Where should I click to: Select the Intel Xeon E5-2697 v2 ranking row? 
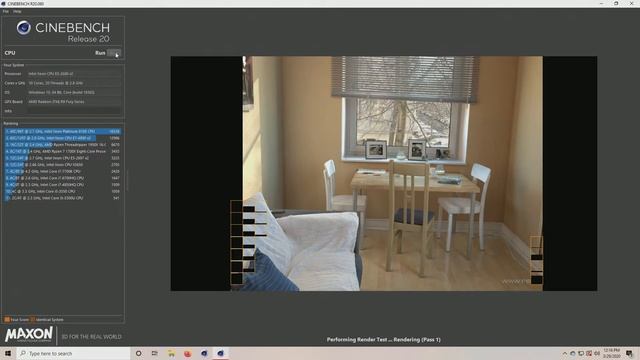63,158
